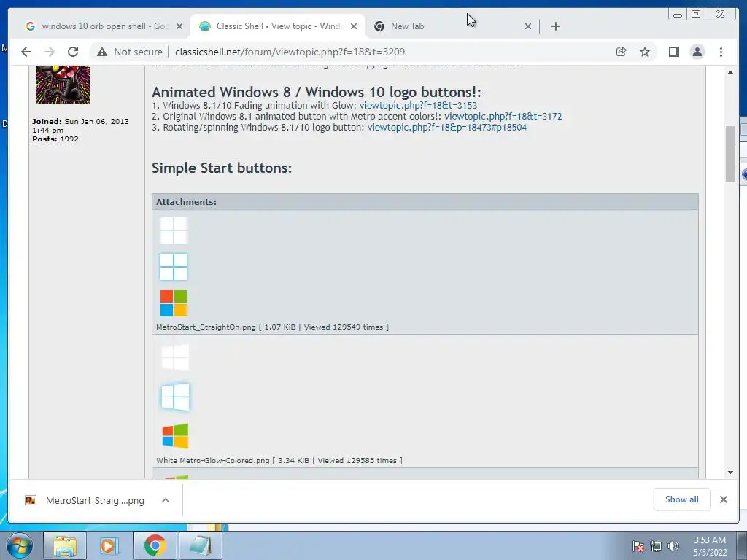Click the address bar URL field
747x560 pixels.
(x=290, y=52)
